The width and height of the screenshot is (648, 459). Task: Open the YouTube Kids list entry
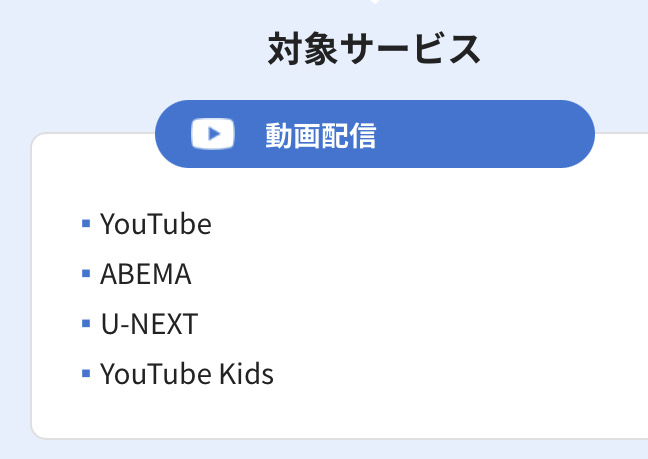pos(187,374)
